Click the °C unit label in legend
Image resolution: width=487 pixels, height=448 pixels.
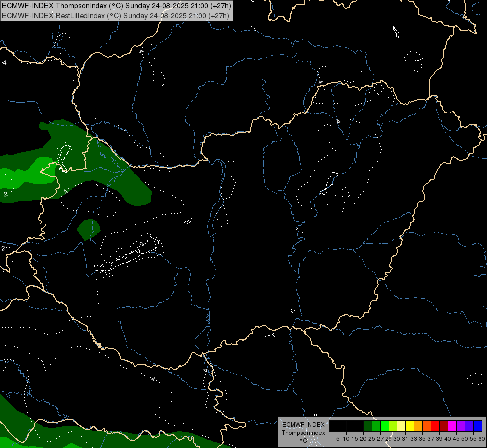coord(304,441)
